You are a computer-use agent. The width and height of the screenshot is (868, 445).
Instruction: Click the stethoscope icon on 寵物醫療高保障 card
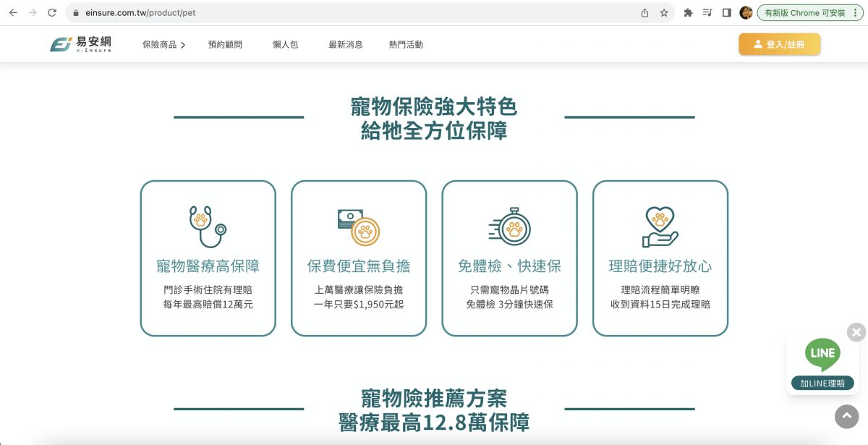point(208,224)
